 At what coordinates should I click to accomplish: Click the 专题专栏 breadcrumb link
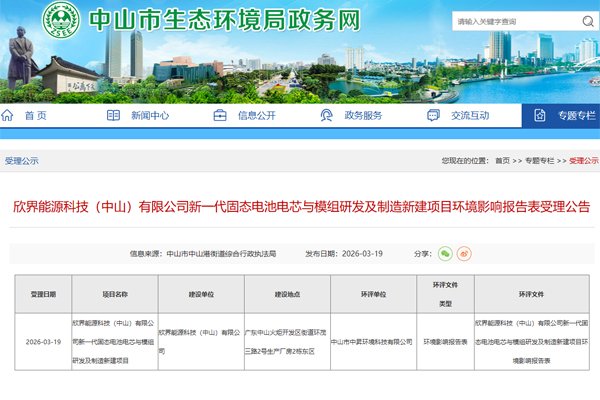tap(540, 161)
